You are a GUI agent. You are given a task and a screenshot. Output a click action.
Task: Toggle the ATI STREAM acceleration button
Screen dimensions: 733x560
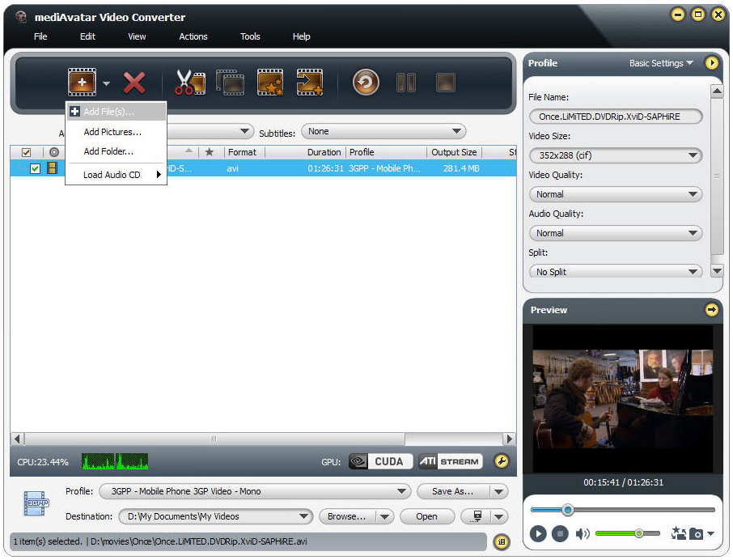(x=450, y=461)
